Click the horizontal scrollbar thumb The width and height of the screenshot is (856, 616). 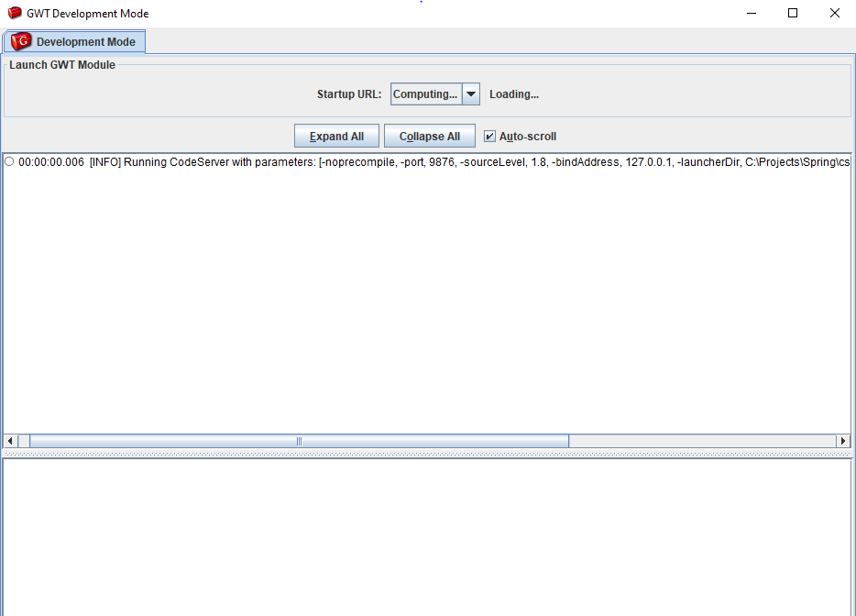(x=299, y=441)
